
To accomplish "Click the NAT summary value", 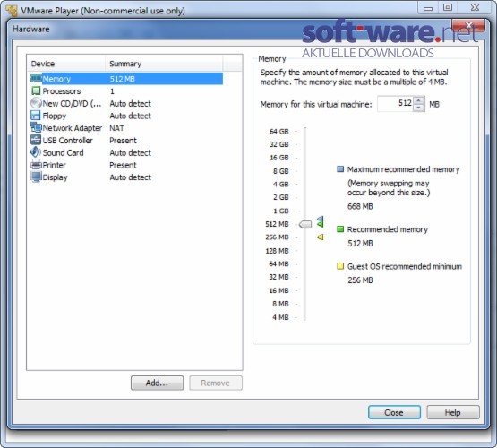I will (x=116, y=128).
